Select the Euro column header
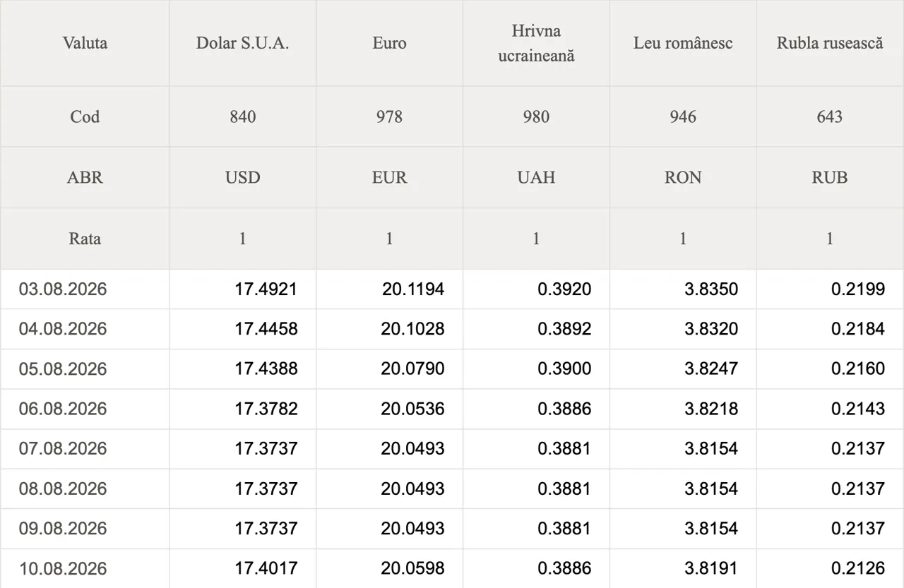 (389, 43)
